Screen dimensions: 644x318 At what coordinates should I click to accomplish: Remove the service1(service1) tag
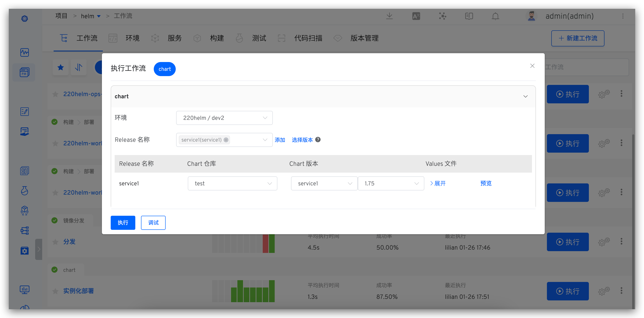pos(226,140)
